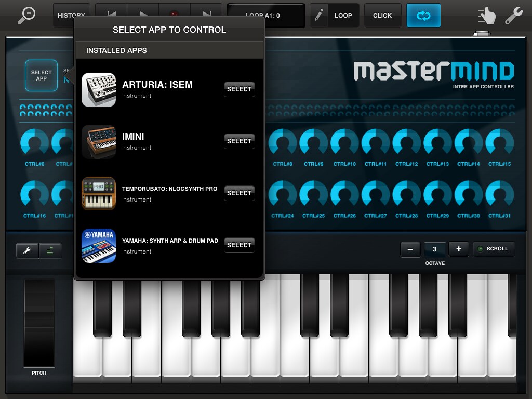Select Arturia: iSEM to control
Screen dimensions: 532x399
pyautogui.click(x=239, y=89)
